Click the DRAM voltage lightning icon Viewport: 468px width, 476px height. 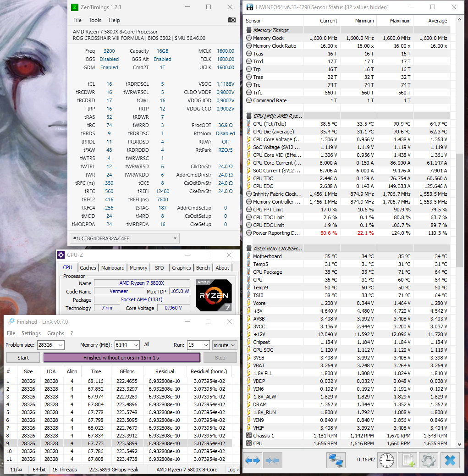tap(249, 404)
